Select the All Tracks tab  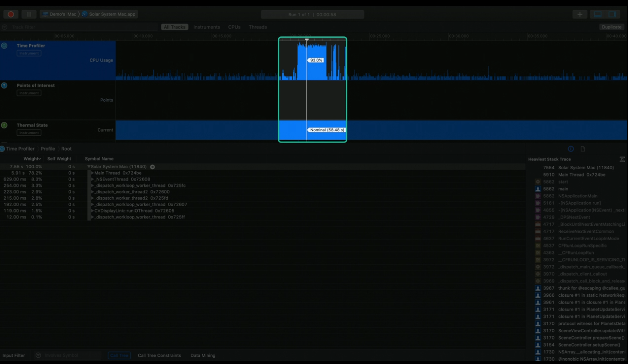pos(174,27)
